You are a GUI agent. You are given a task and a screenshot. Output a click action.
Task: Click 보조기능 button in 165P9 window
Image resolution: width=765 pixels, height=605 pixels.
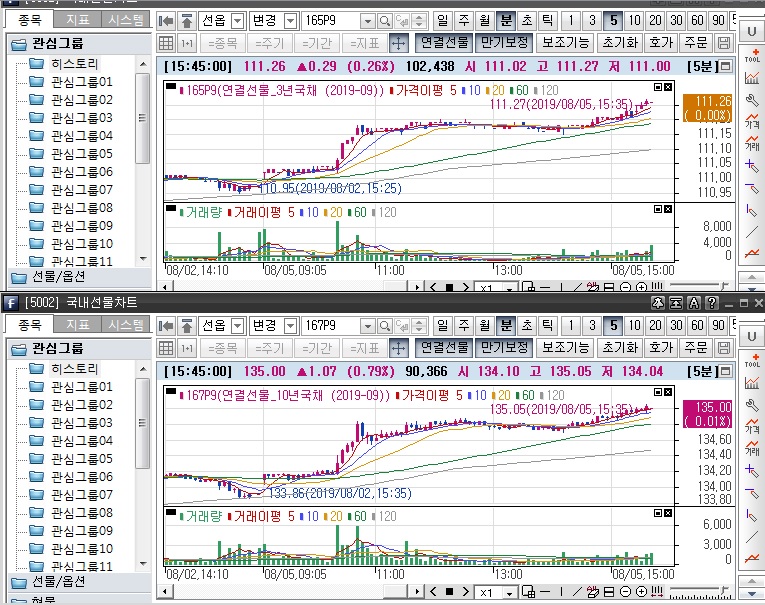tap(565, 43)
